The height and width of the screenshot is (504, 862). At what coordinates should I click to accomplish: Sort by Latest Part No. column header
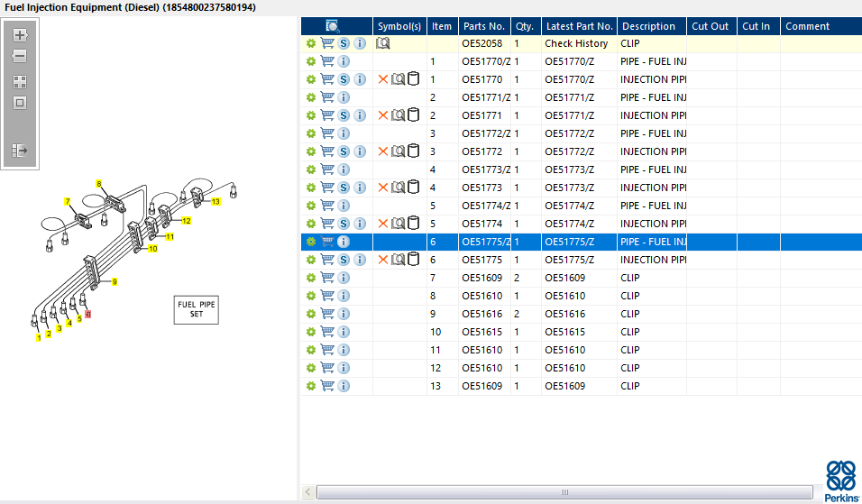coord(579,26)
